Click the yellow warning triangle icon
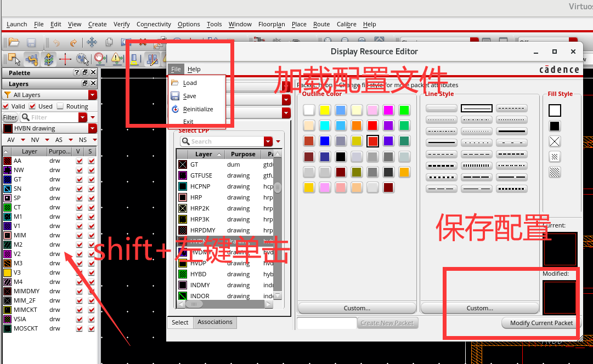593x364 pixels. point(116,59)
